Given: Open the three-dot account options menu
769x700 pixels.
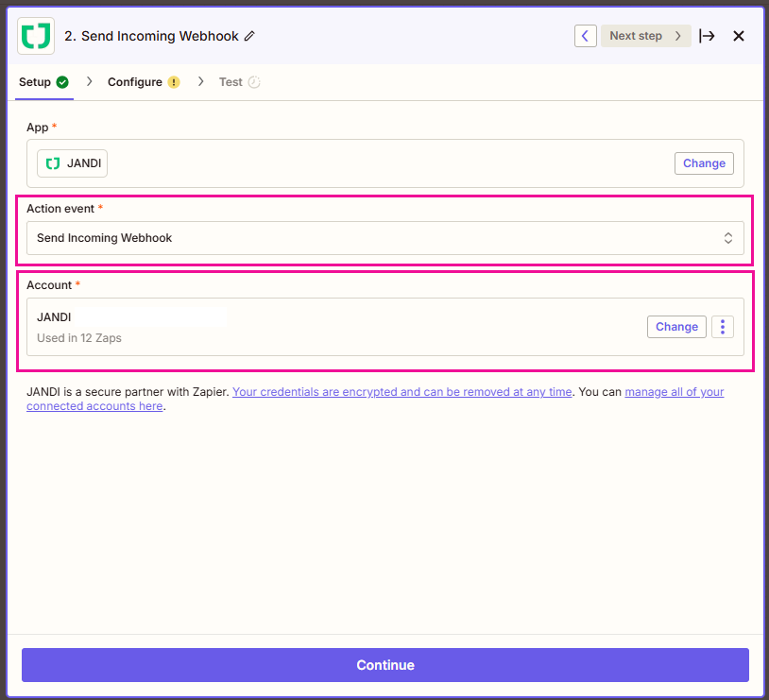Looking at the screenshot, I should tap(723, 327).
